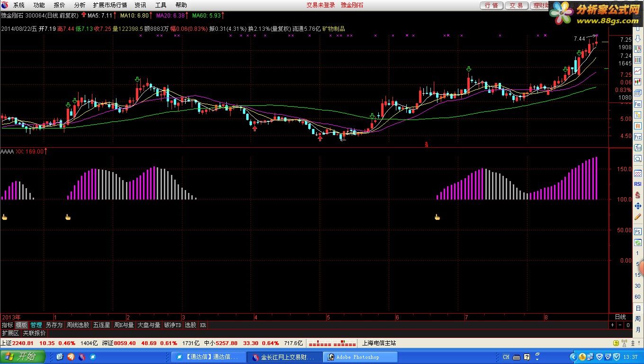This screenshot has height=364, width=644.
Task: Click the orange pencil drawing tool icon
Action: coord(638,217)
